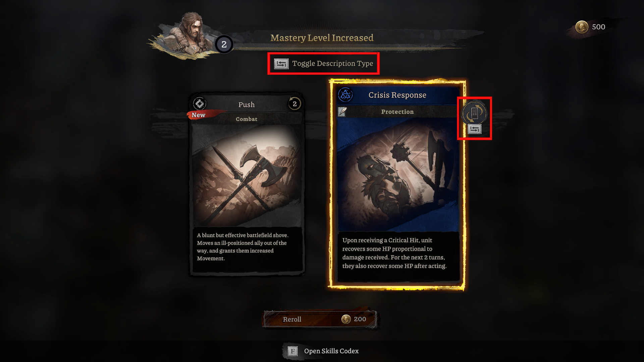Select the Push skill card artwork

(247, 175)
